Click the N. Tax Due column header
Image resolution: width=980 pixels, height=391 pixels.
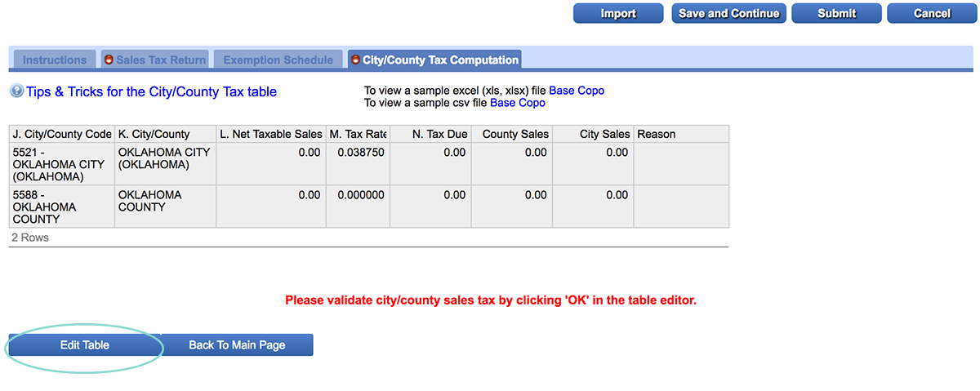pos(430,134)
